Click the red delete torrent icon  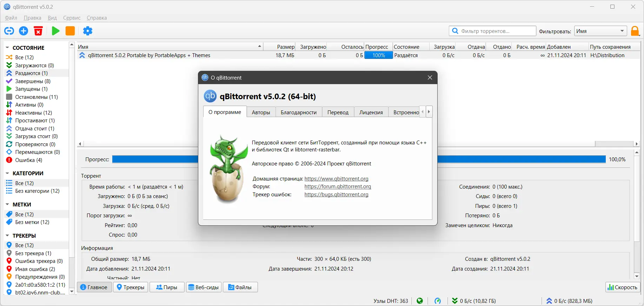click(x=38, y=31)
